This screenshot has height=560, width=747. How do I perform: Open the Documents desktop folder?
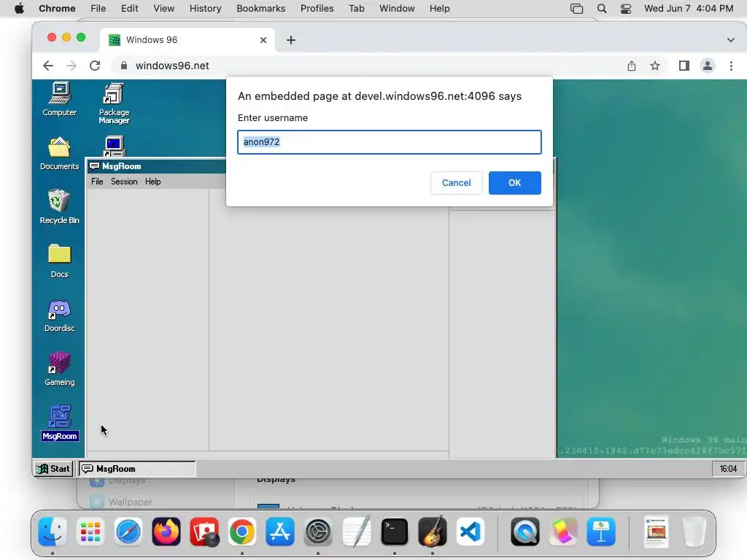(60, 153)
